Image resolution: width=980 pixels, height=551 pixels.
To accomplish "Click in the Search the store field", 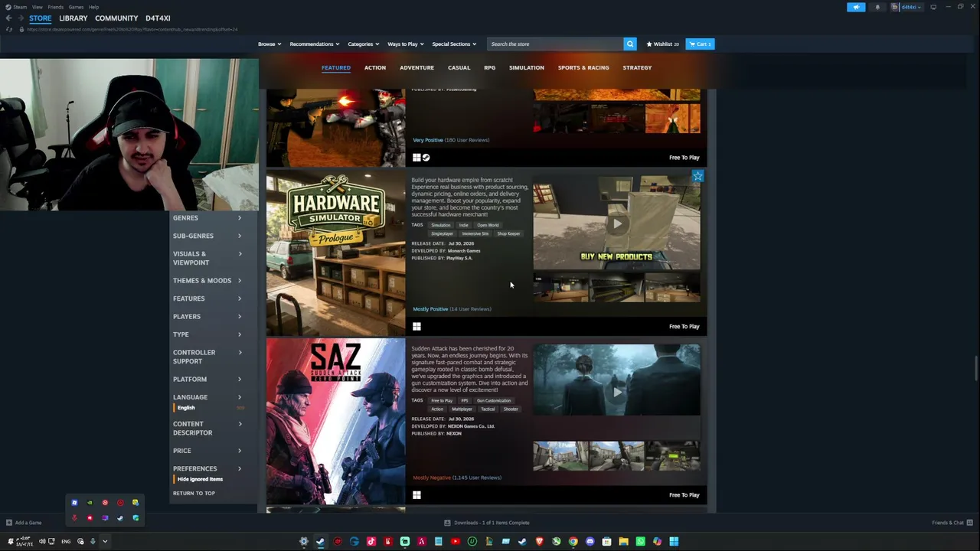I will pos(556,44).
